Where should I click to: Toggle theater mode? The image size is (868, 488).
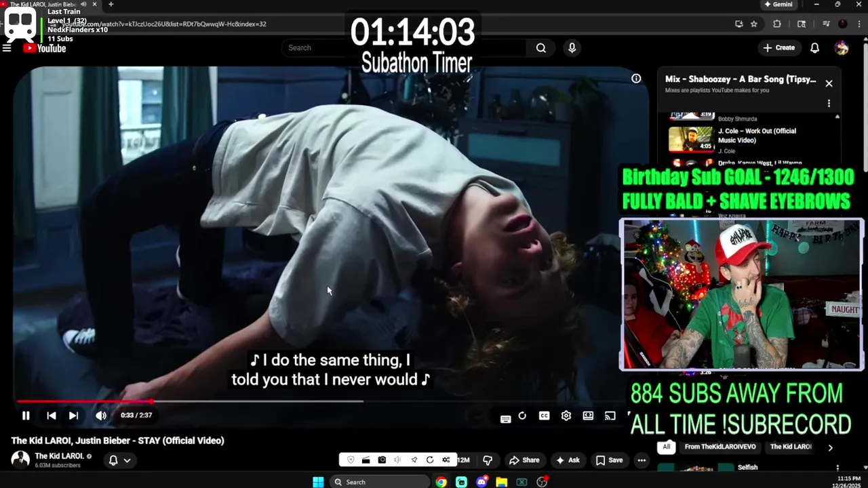pyautogui.click(x=588, y=415)
